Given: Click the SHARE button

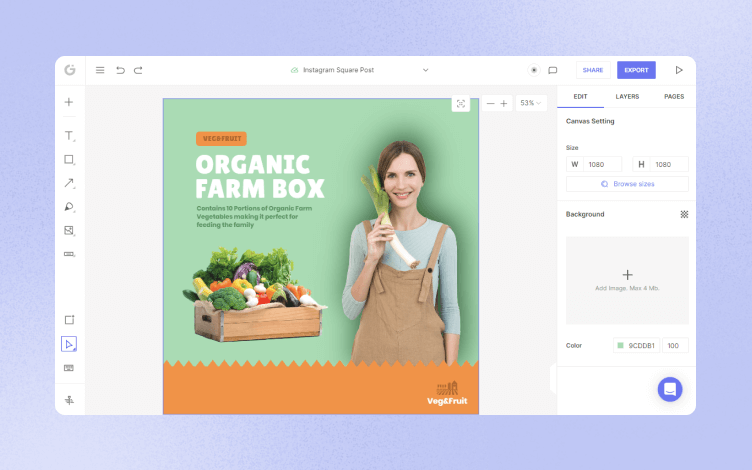Looking at the screenshot, I should pyautogui.click(x=593, y=70).
